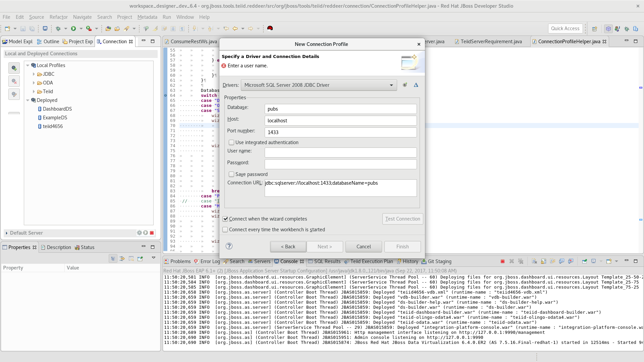Switch to the Servers tab
This screenshot has height=362, width=644.
[x=259, y=261]
